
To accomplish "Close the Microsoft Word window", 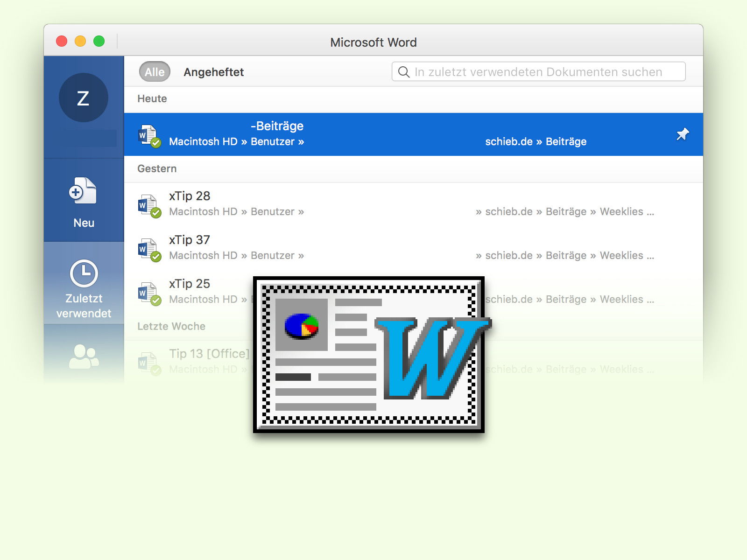I will coord(62,41).
